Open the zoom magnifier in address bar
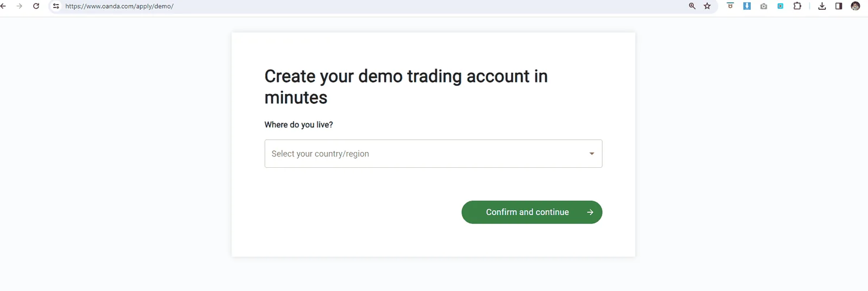Image resolution: width=868 pixels, height=291 pixels. point(692,6)
